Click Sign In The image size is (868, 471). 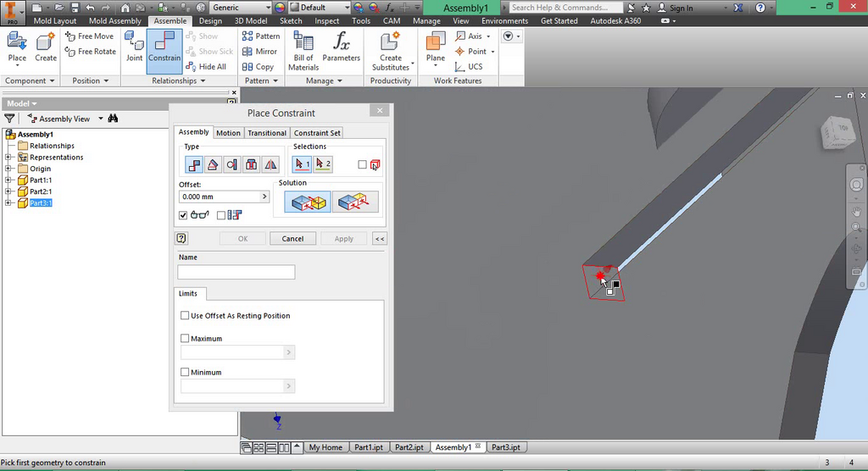click(x=675, y=8)
